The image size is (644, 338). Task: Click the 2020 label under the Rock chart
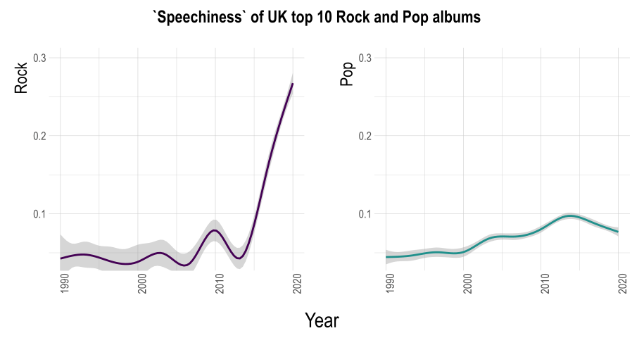[x=298, y=285]
